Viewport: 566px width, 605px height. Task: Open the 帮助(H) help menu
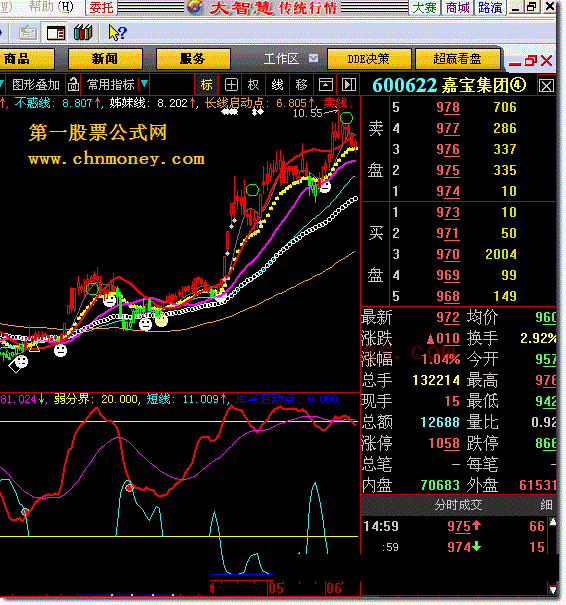pyautogui.click(x=52, y=7)
